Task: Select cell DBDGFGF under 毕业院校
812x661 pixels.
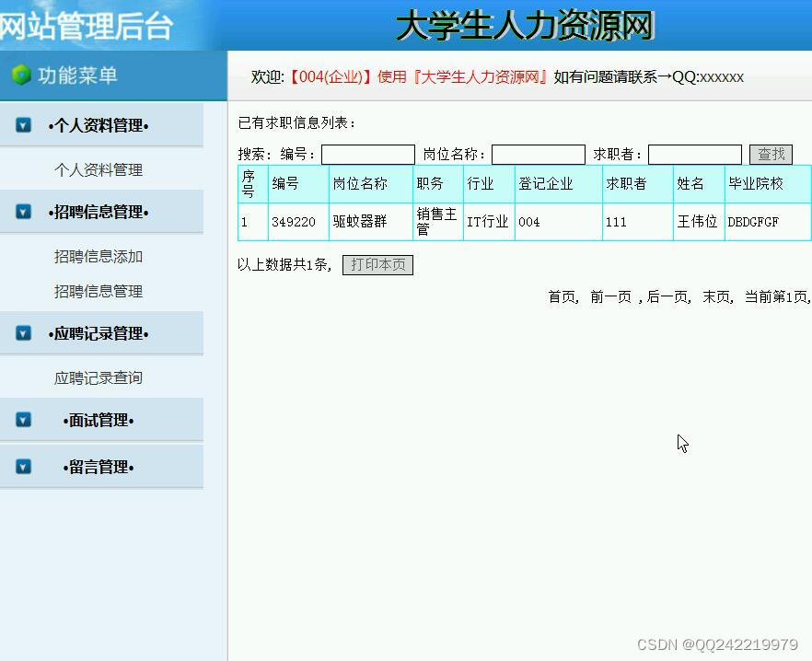Action: click(768, 222)
